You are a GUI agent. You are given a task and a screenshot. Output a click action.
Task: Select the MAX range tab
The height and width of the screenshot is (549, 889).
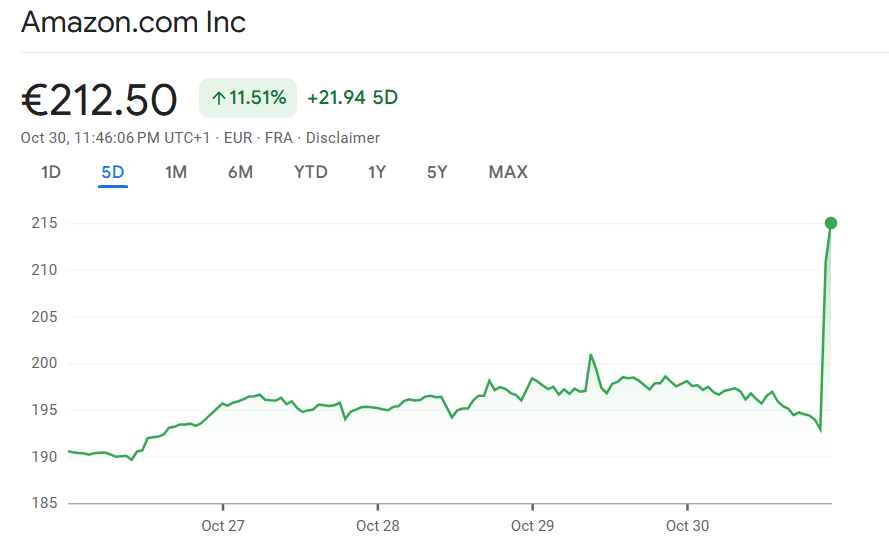tap(508, 172)
